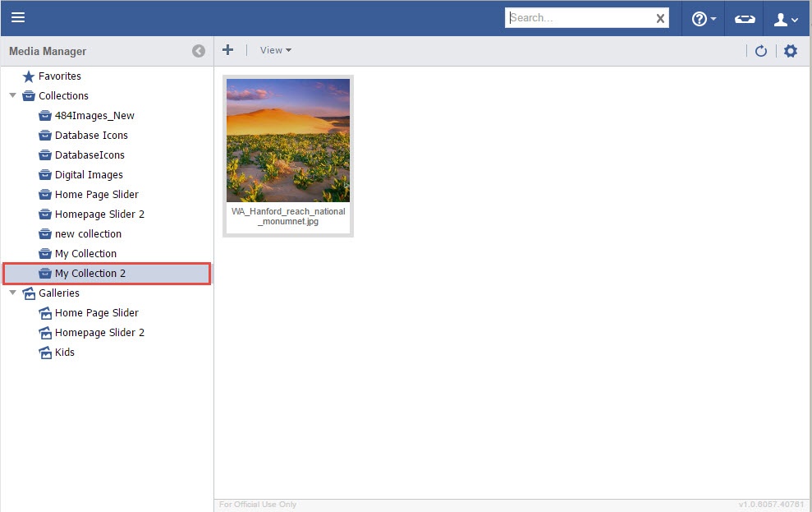Collapse the Collections tree node
The image size is (812, 512).
[12, 95]
